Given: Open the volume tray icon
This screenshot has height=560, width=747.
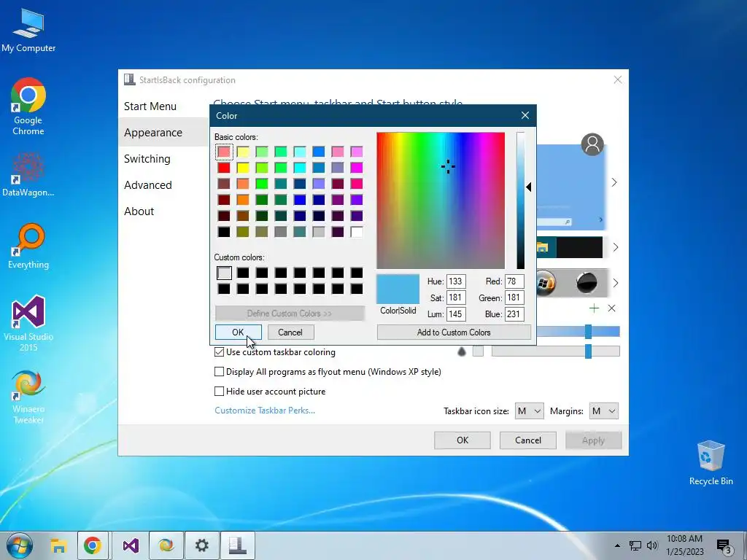Looking at the screenshot, I should pyautogui.click(x=652, y=545).
